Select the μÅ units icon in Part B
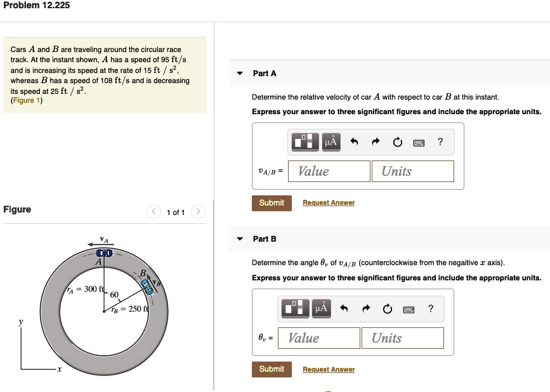The width and height of the screenshot is (550, 392). tap(322, 309)
